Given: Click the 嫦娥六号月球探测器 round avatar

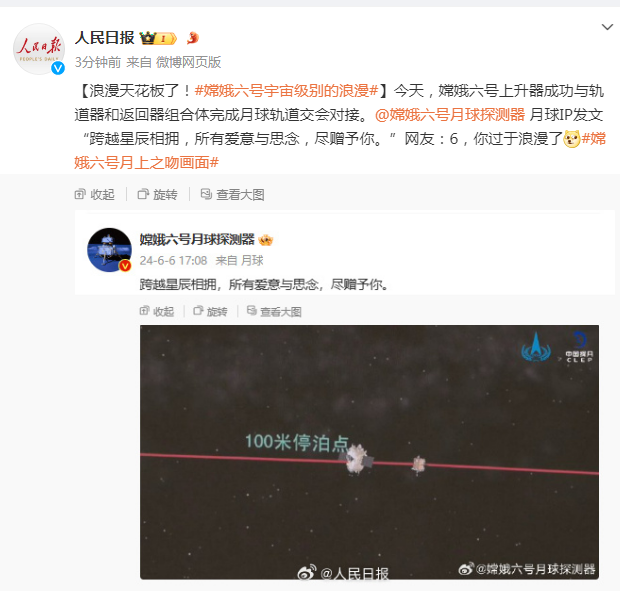Looking at the screenshot, I should coord(110,250).
